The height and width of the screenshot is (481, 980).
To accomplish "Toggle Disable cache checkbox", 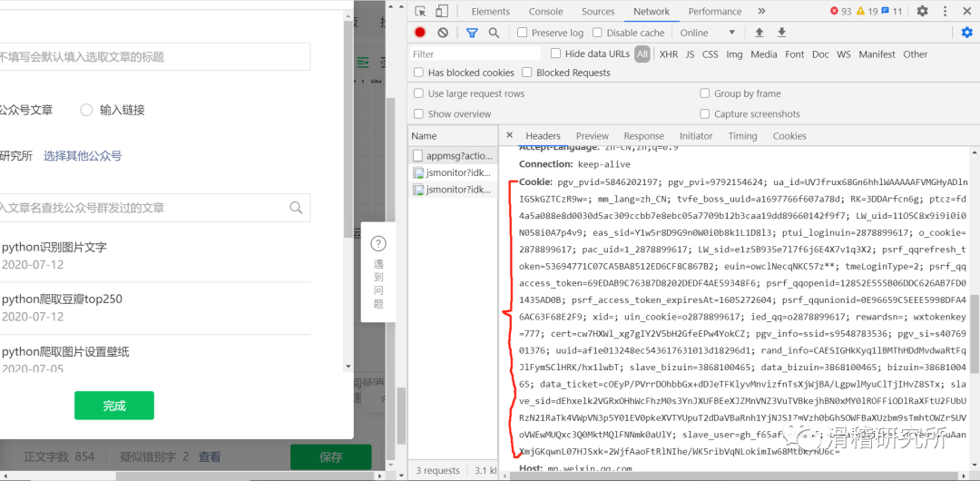I will 597,33.
